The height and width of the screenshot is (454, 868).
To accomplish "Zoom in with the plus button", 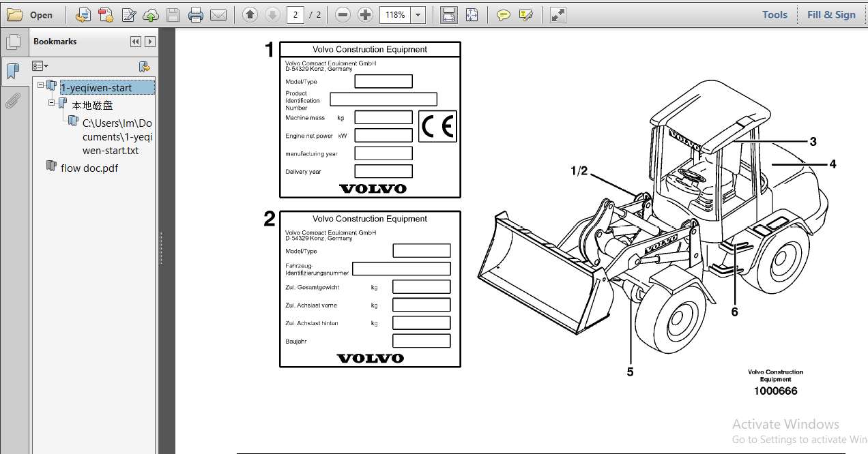I will [x=366, y=15].
